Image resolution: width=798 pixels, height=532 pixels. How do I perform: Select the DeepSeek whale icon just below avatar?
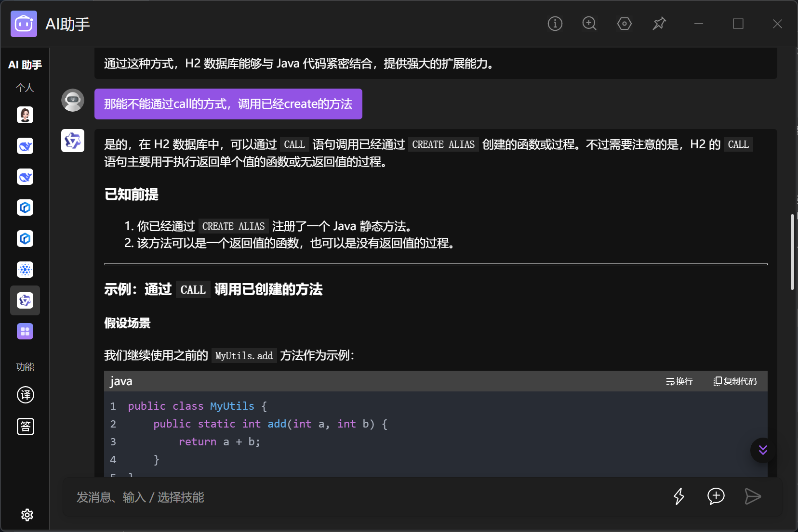click(25, 146)
